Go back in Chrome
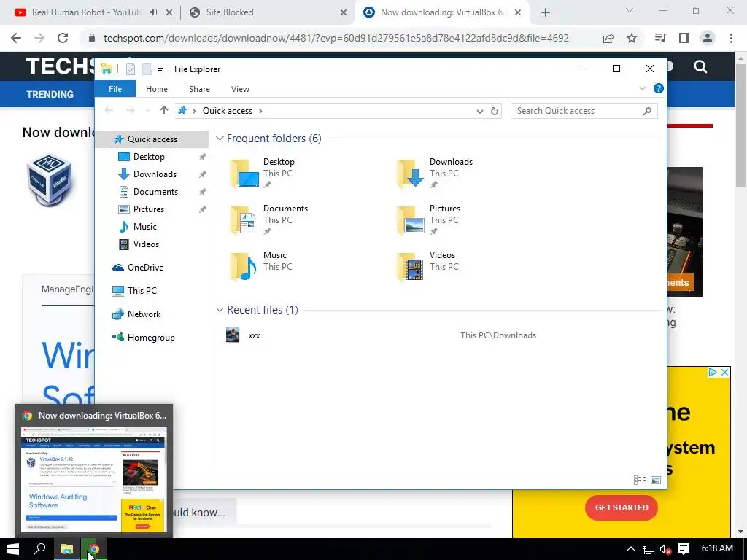This screenshot has height=560, width=747. [16, 38]
